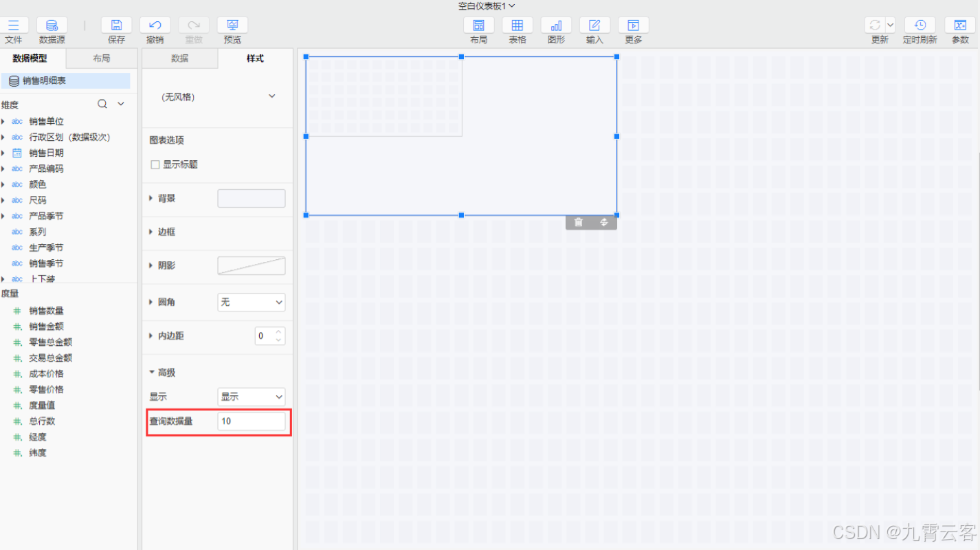
Task: Select the 交易总金额 measure
Action: 50,358
